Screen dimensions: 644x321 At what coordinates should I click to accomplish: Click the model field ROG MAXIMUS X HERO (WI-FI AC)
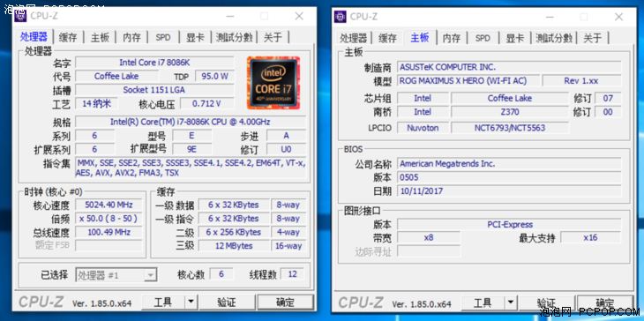pos(468,80)
